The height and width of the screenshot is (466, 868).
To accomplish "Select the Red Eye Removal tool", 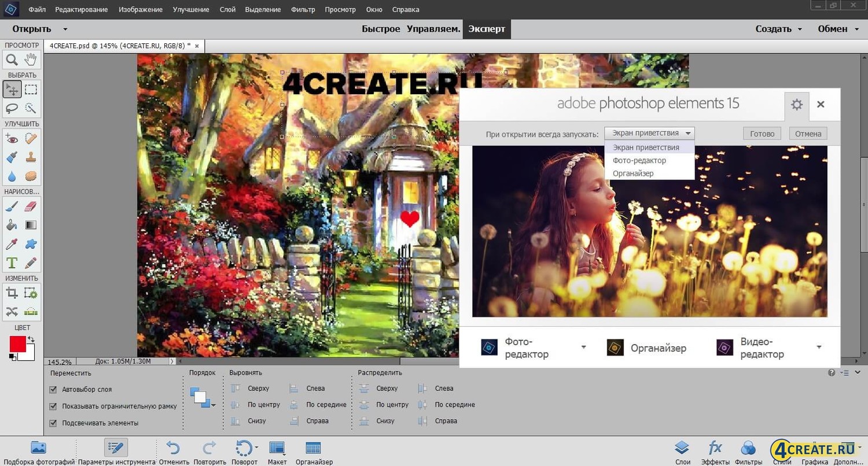I will [12, 138].
